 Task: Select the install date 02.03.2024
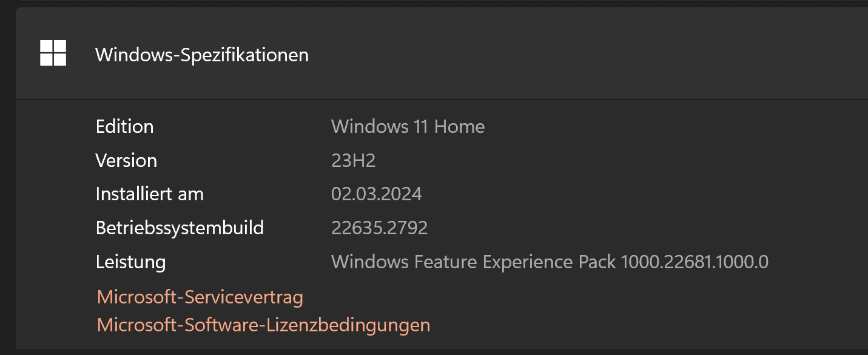376,194
